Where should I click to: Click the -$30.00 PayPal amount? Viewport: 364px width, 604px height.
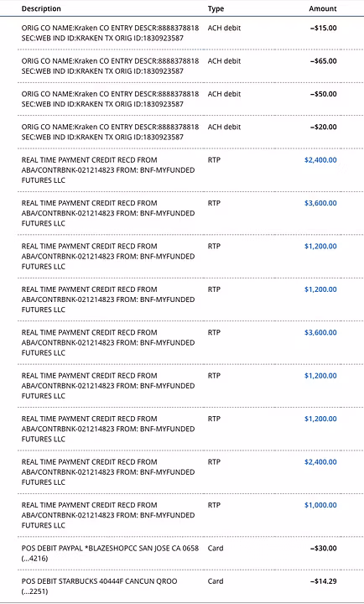click(x=324, y=548)
